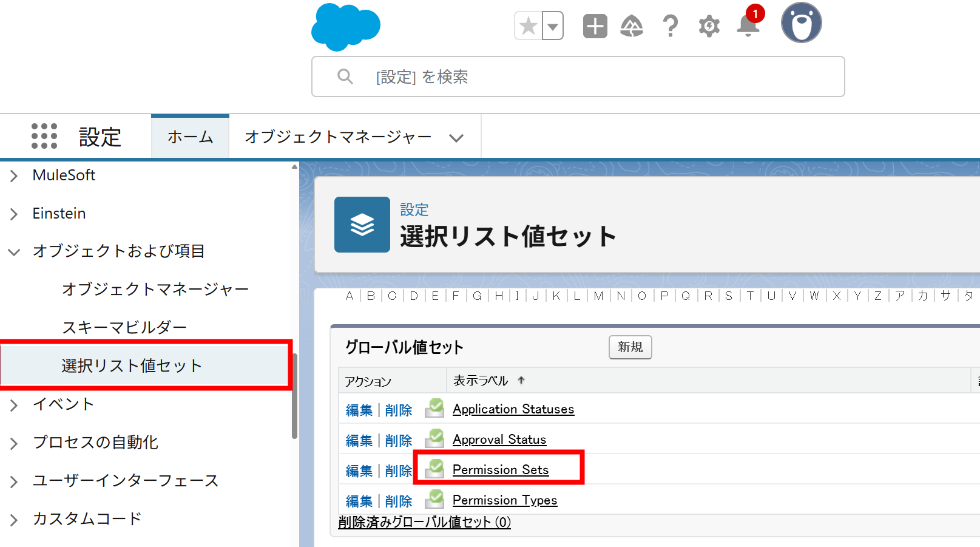Expand the Einstein sidebar section
Screen dimensions: 980x547
[x=13, y=213]
